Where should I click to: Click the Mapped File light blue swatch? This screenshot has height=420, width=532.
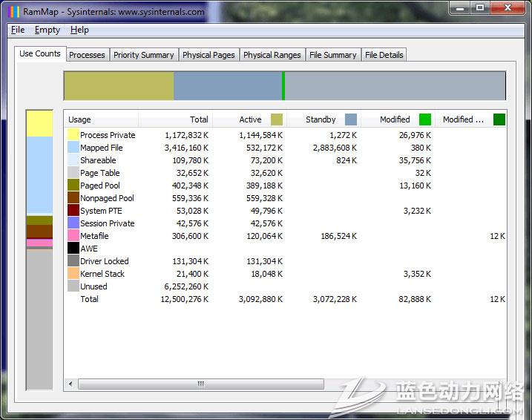73,148
